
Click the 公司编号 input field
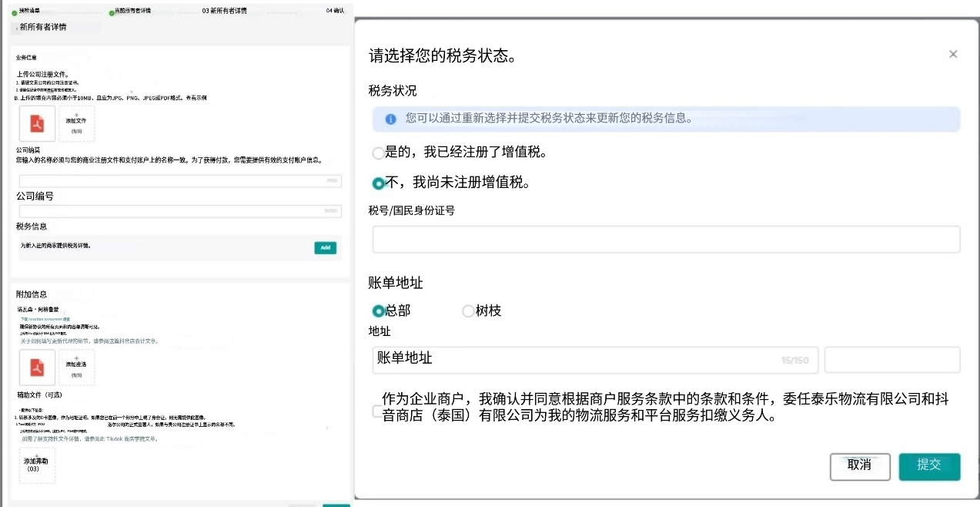[x=180, y=210]
